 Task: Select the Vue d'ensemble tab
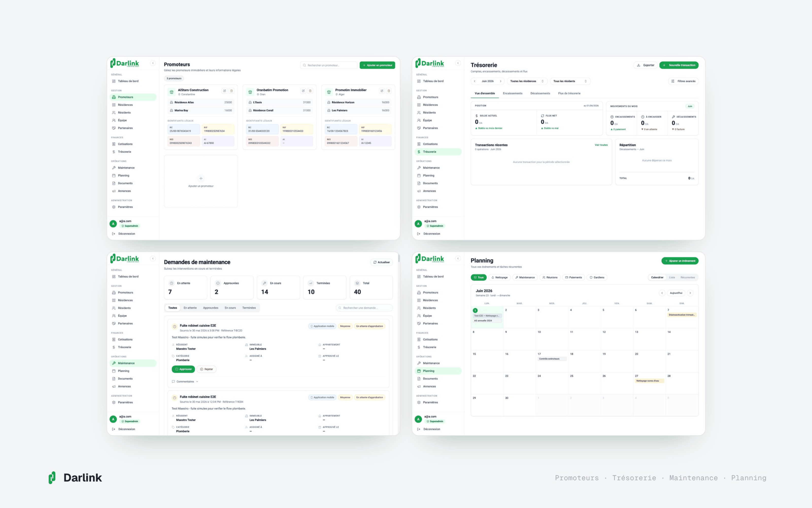484,93
